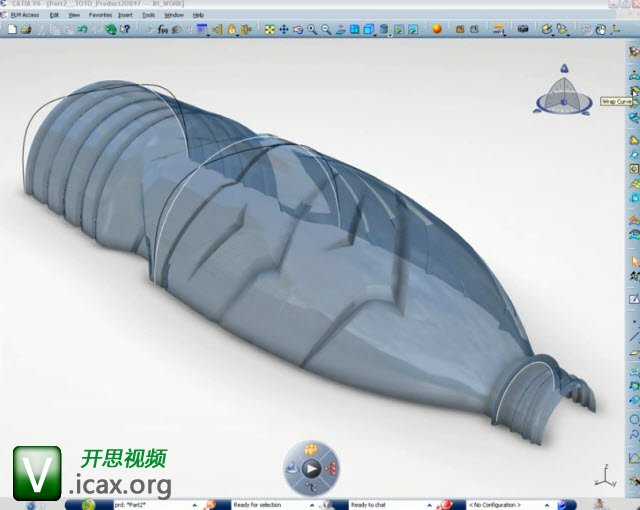
Task: Click the view compass at top right
Action: [x=564, y=90]
